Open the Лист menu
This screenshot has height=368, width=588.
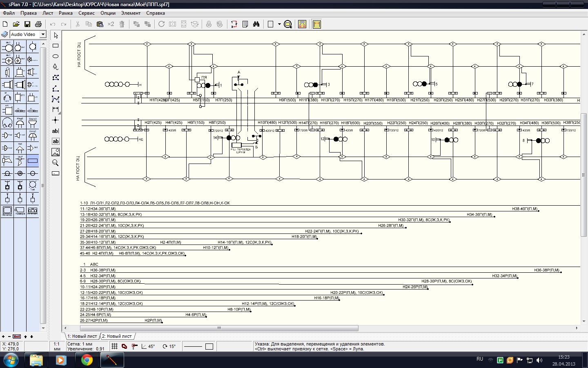click(x=48, y=13)
